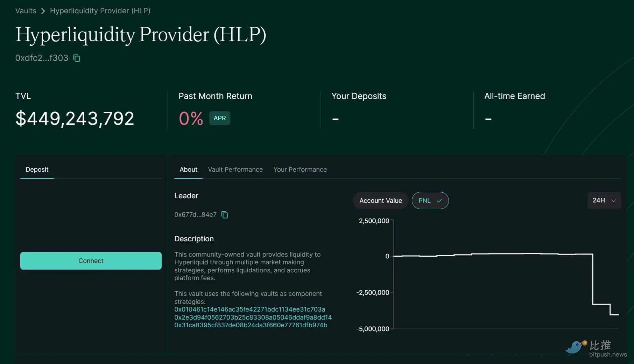Open component vault 0x31ca8395cf... link
The width and height of the screenshot is (634, 364).
click(251, 325)
